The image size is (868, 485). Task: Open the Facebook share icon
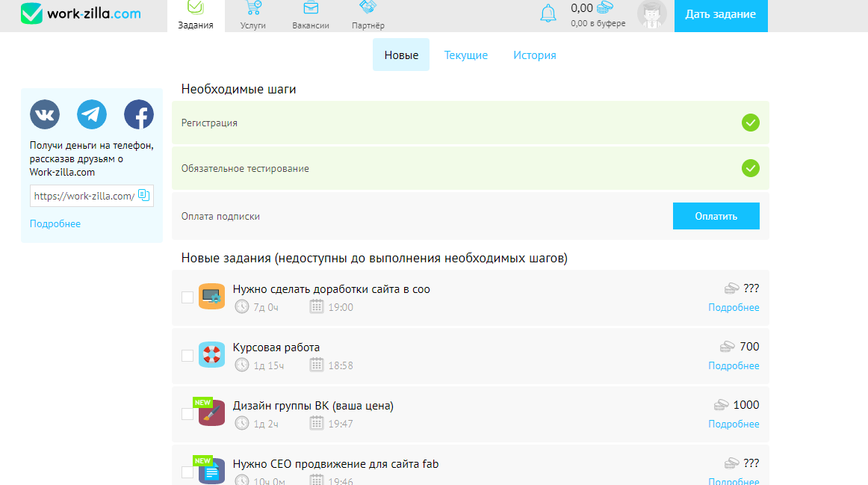pyautogui.click(x=139, y=114)
